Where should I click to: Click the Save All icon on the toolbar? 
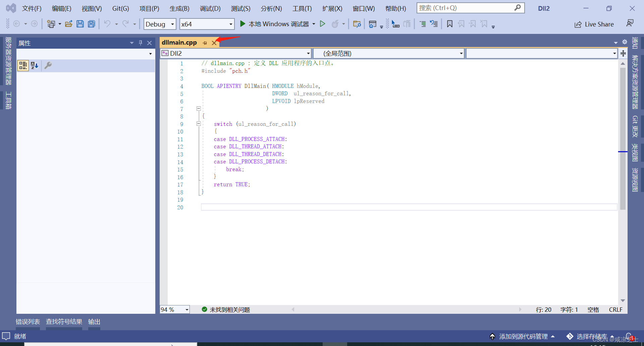coord(91,23)
